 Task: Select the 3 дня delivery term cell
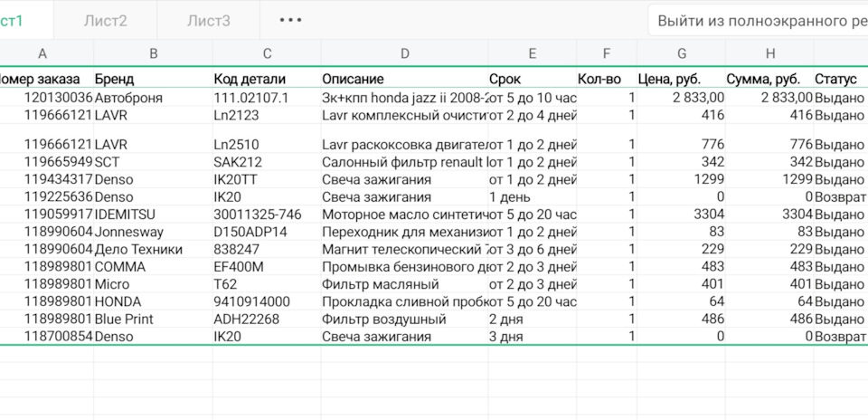click(x=532, y=337)
